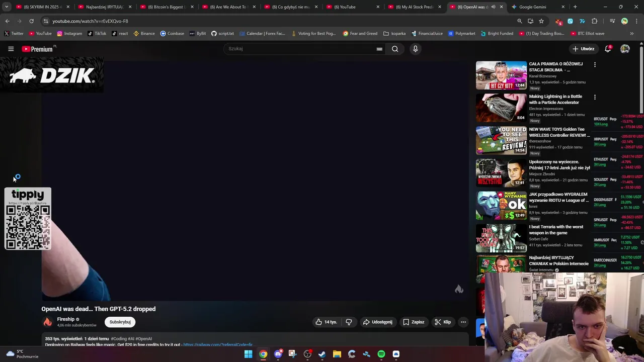Switch to the Are We About To tab
The height and width of the screenshot is (362, 644).
click(x=228, y=7)
